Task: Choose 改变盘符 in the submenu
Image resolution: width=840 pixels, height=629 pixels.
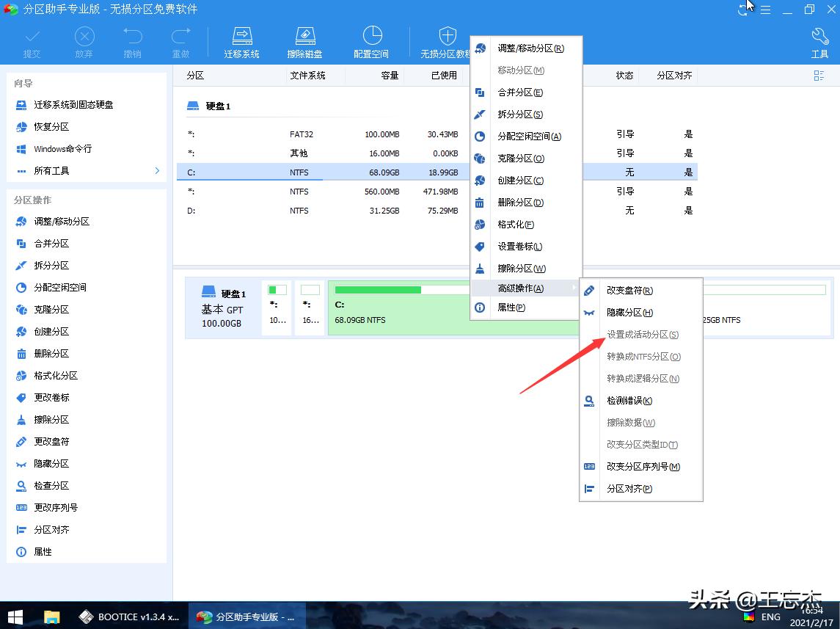Action: [x=629, y=291]
